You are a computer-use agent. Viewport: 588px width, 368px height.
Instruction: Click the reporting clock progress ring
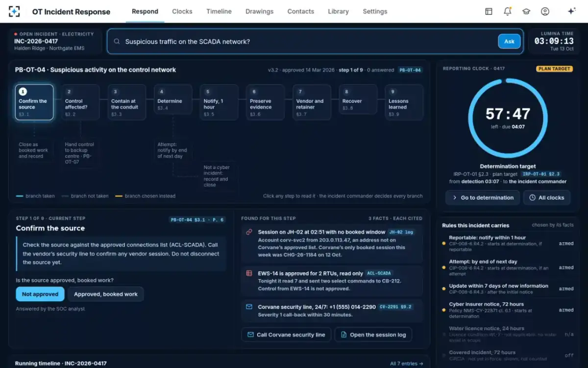508,118
